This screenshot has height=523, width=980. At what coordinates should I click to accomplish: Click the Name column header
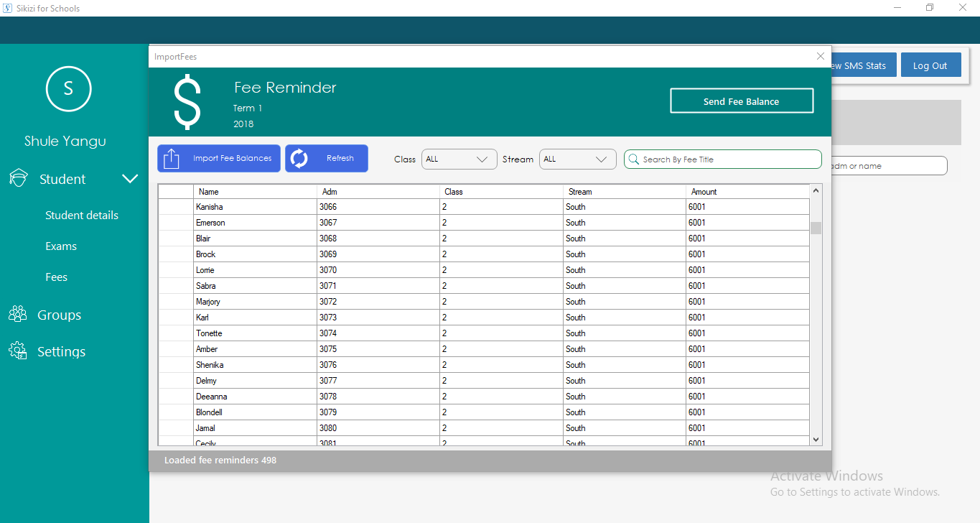click(x=255, y=192)
